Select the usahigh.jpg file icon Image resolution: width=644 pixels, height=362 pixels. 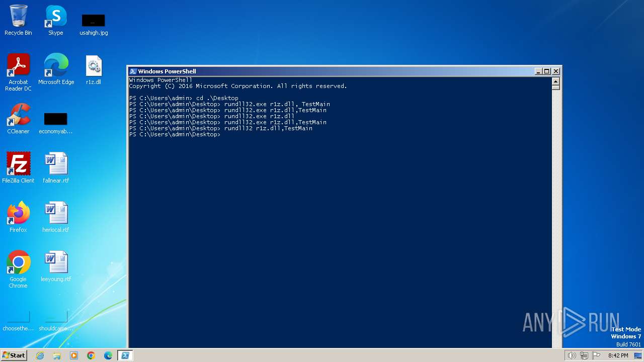pyautogui.click(x=94, y=24)
